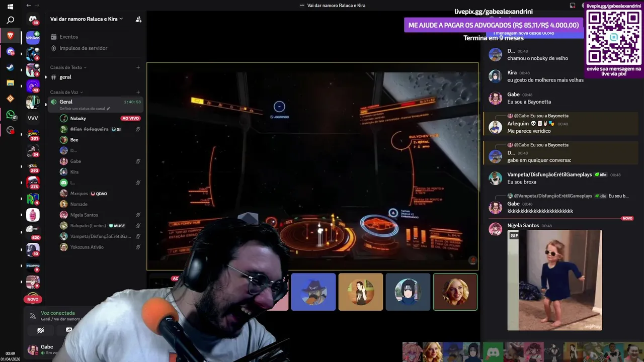Open Brave browser in the taskbar
Viewport: 644px width, 362px height.
point(10,36)
